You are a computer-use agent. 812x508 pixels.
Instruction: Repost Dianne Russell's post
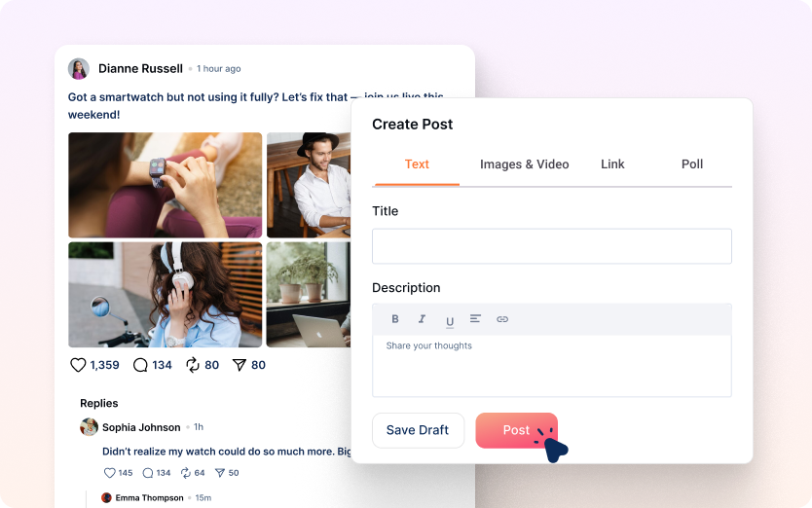click(193, 365)
